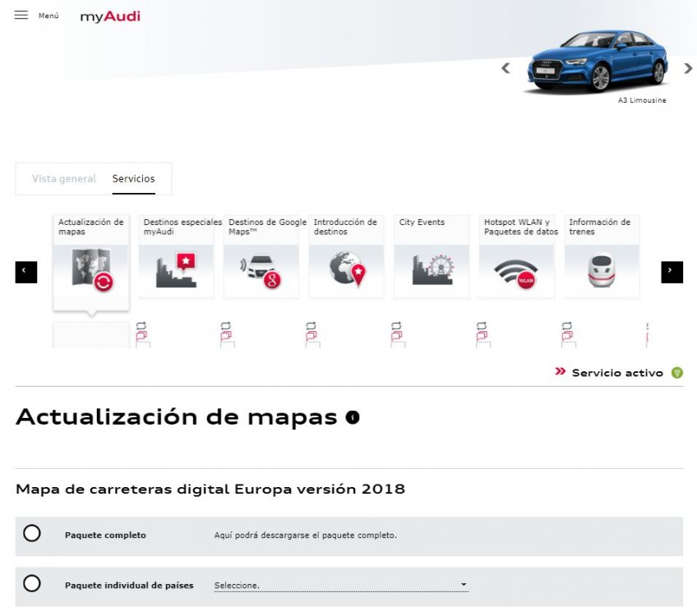Click text 'Aquí podrá descargarse el paquete completo.'
The height and width of the screenshot is (616, 697).
click(x=306, y=536)
